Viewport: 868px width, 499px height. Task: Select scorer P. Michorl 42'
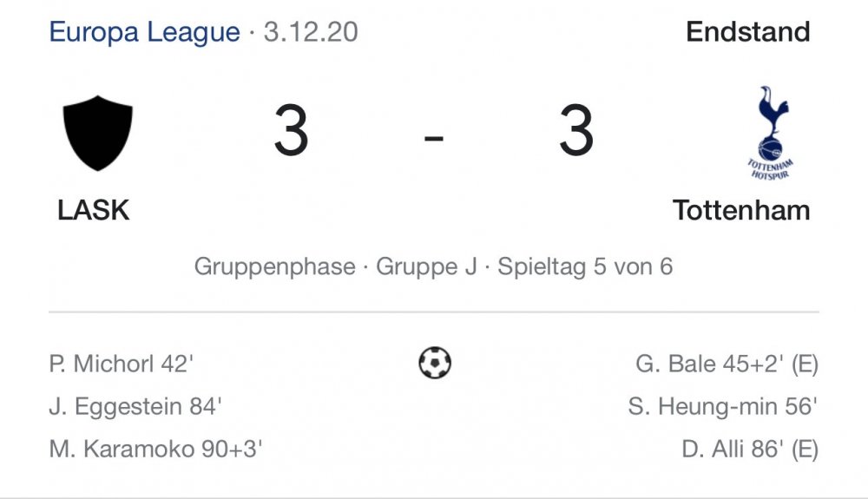coord(122,364)
